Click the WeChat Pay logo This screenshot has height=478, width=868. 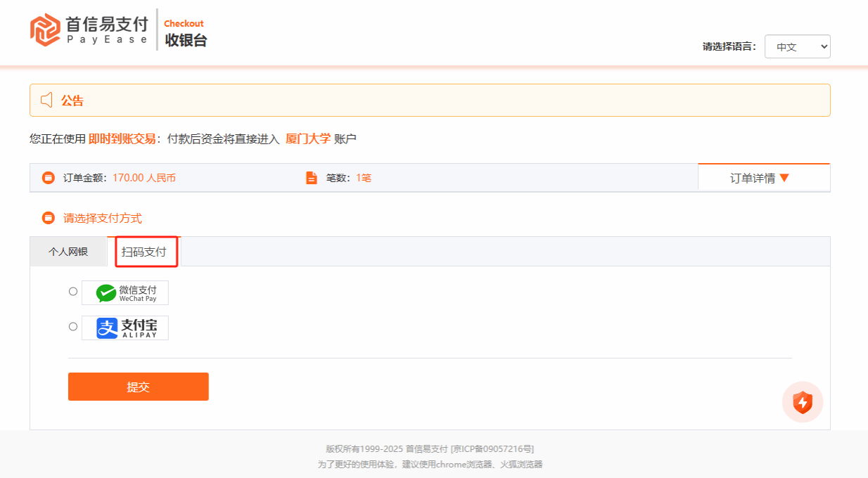[125, 293]
